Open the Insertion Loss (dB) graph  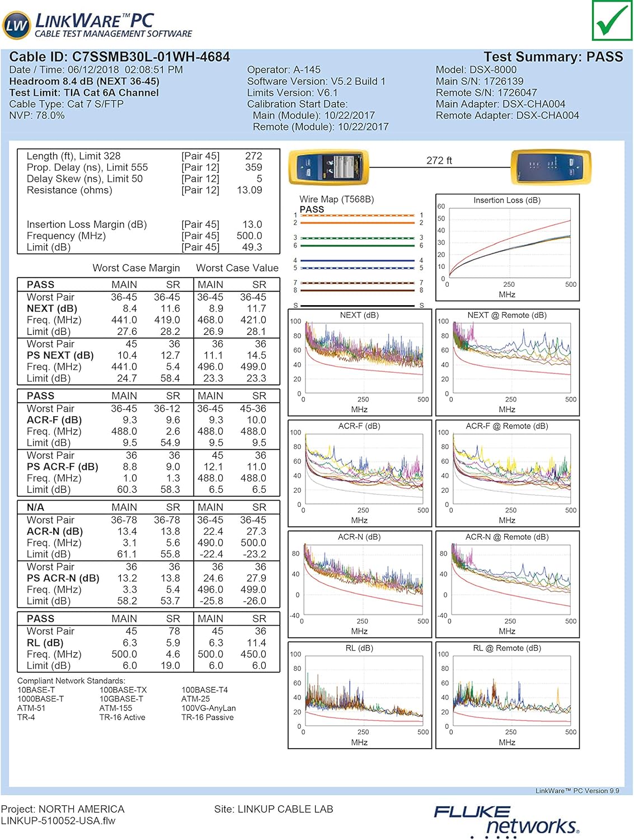point(507,247)
